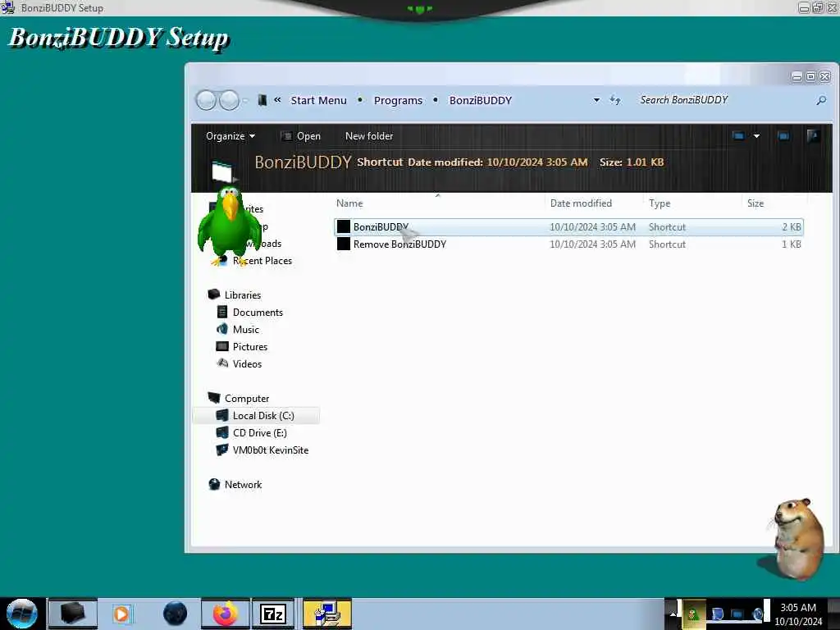Open CD Drive (E:)

tap(260, 433)
